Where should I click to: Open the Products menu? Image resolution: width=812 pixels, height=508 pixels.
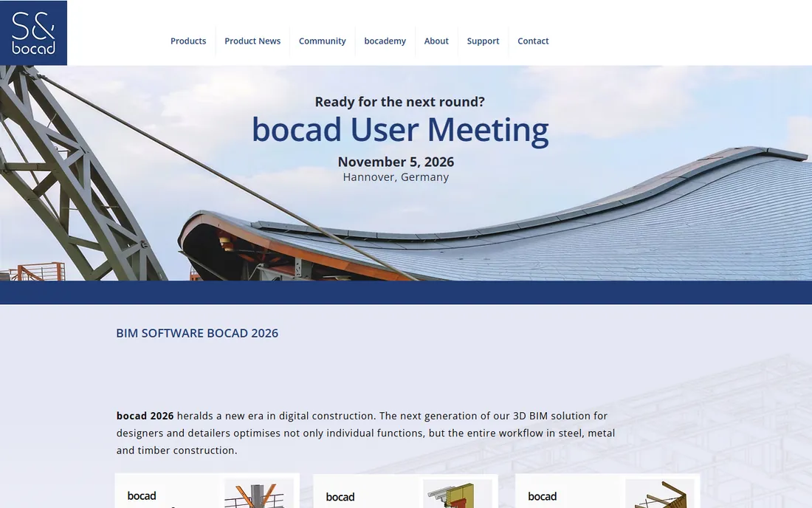point(188,41)
